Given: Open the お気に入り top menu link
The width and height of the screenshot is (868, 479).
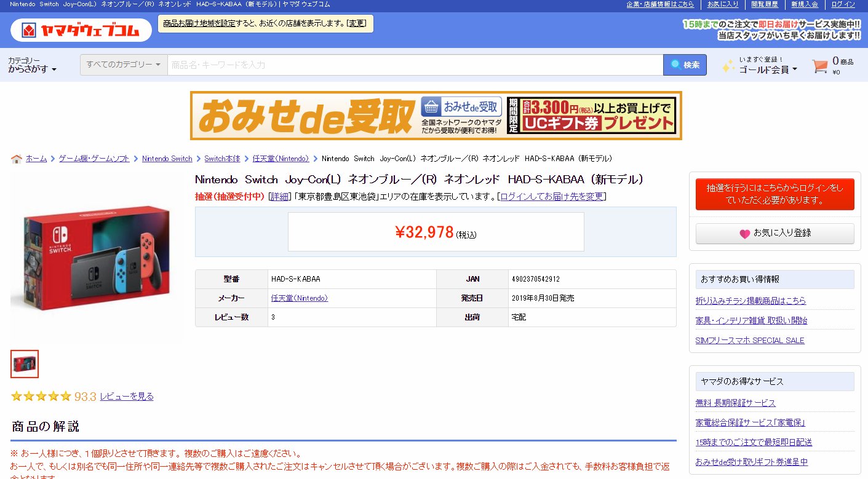Looking at the screenshot, I should [723, 4].
